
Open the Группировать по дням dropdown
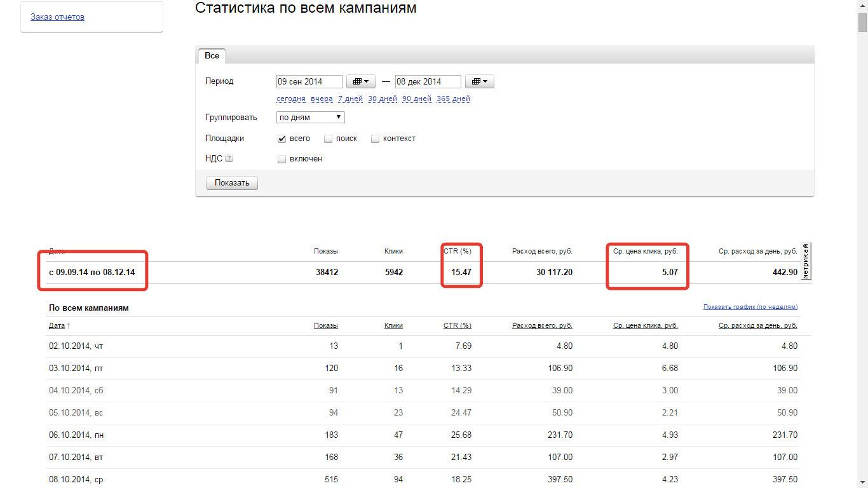(x=311, y=117)
